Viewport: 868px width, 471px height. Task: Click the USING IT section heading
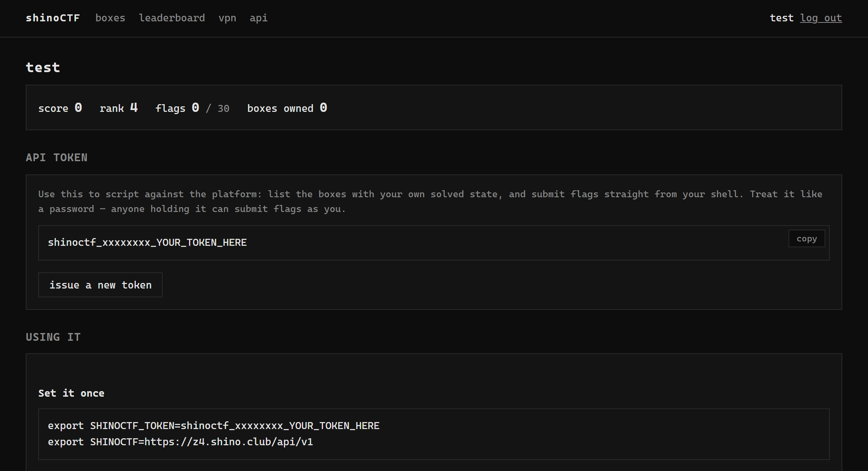(53, 337)
